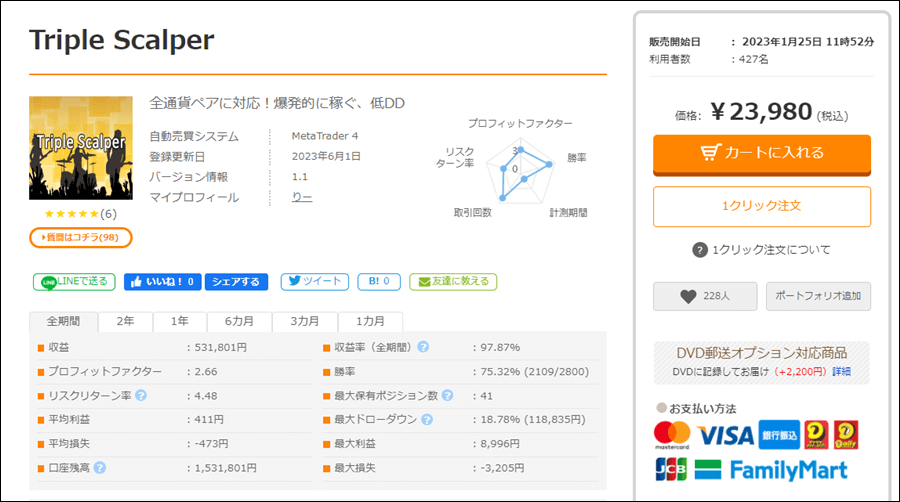The height and width of the screenshot is (502, 900).
Task: Select the 全期間 tab
Action: [x=63, y=321]
